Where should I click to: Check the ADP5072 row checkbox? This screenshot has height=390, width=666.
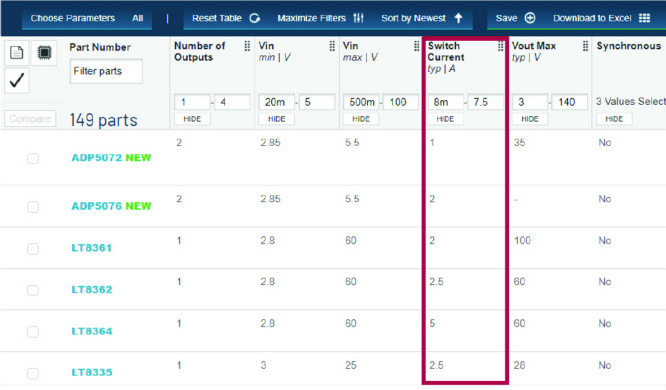[x=33, y=158]
